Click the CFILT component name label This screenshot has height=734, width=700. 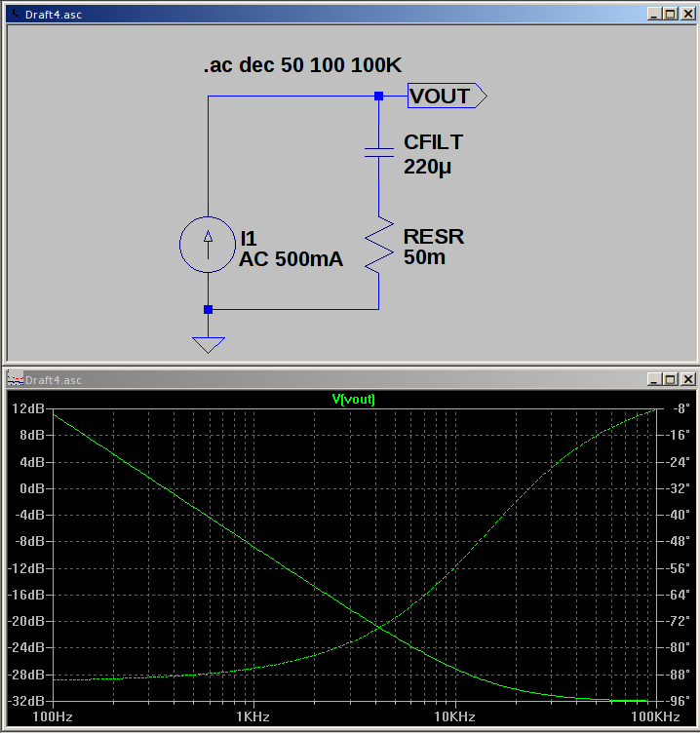[434, 142]
